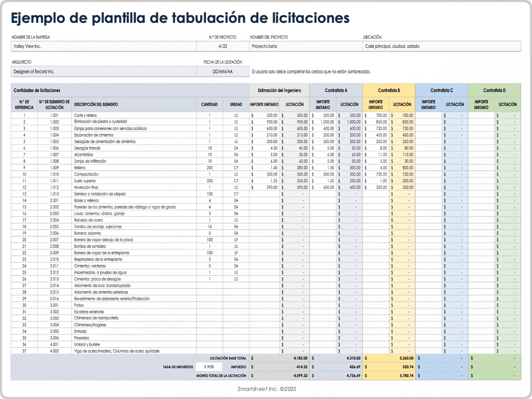Select the N.º DE REFERENCIA column header
Viewport: 532px width, 399px height.
[x=24, y=104]
